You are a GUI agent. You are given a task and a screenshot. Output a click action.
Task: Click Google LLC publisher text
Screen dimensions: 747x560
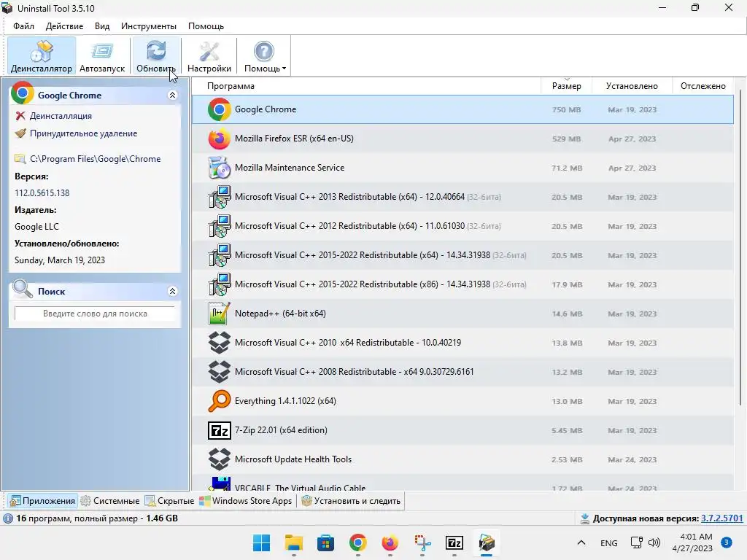36,227
